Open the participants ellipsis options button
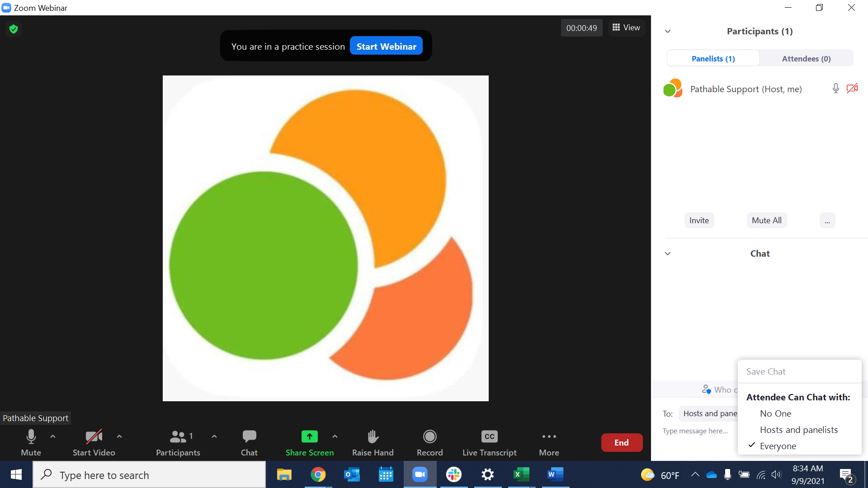Image resolution: width=868 pixels, height=488 pixels. coord(827,221)
